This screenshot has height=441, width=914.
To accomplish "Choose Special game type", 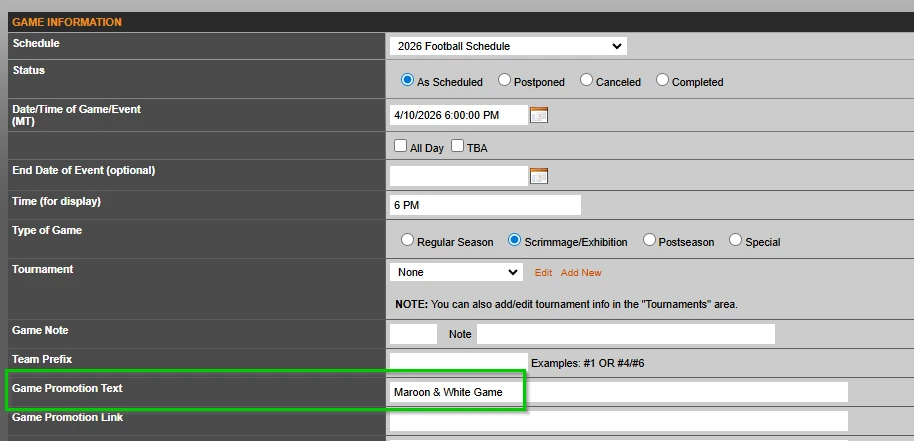I will [736, 240].
